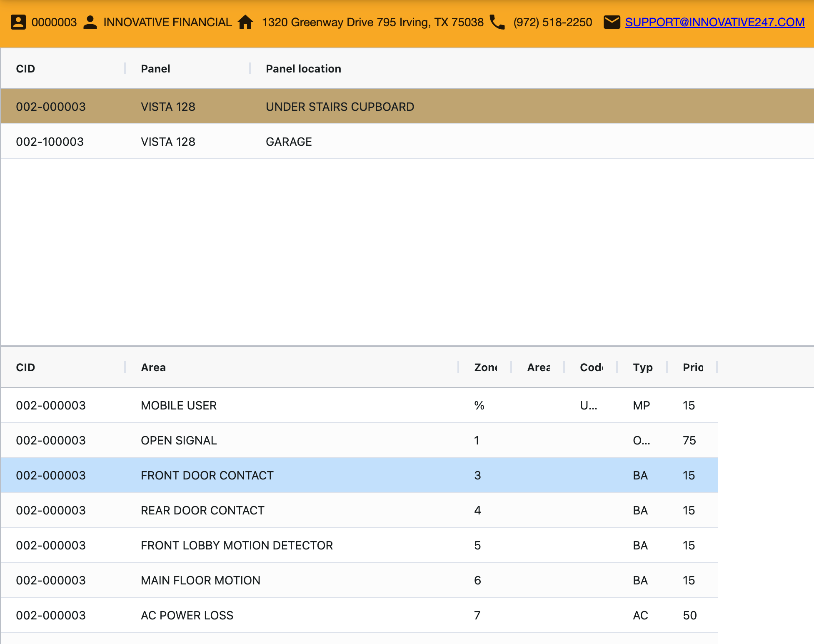
Task: Sort panels by CID column header
Action: (x=25, y=69)
